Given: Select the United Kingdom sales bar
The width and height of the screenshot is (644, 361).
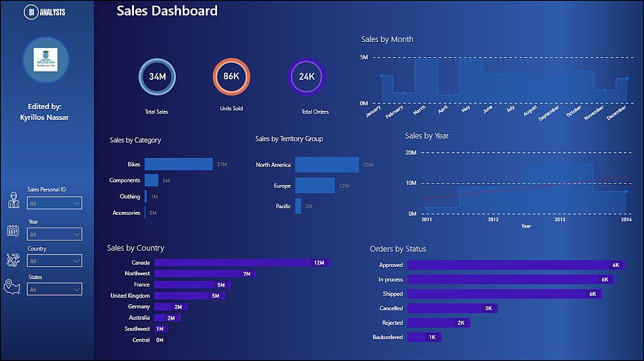Looking at the screenshot, I should 190,296.
